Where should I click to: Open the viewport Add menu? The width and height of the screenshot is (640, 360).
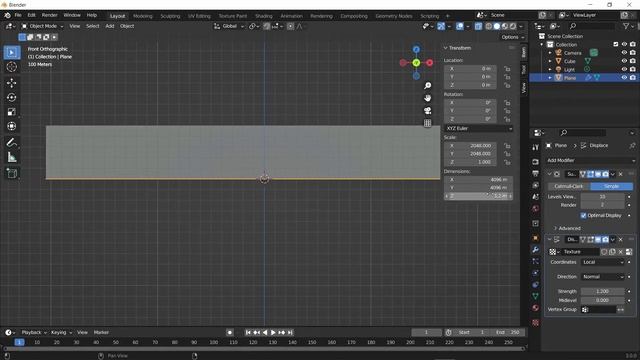[x=110, y=26]
